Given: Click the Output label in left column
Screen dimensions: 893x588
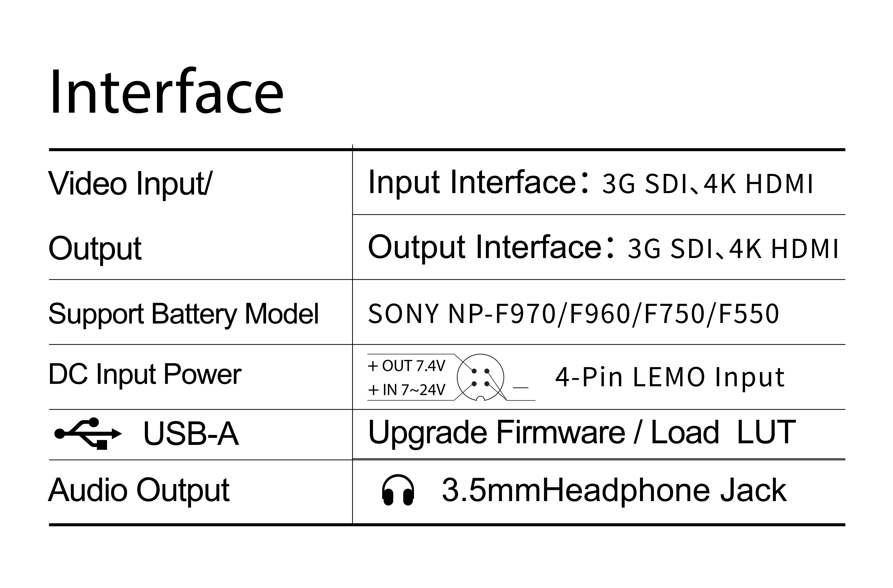Looking at the screenshot, I should click(x=95, y=248).
